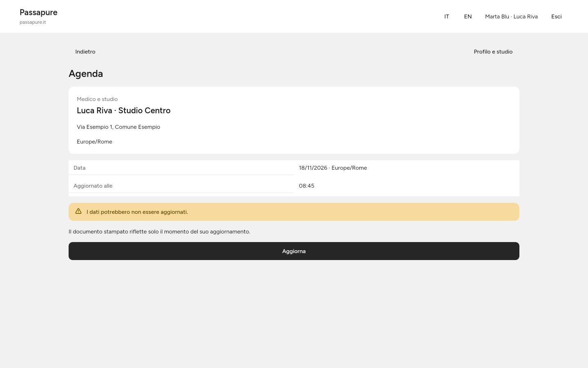Click the warning triangle icon in the banner
The width and height of the screenshot is (588, 368).
coord(78,211)
